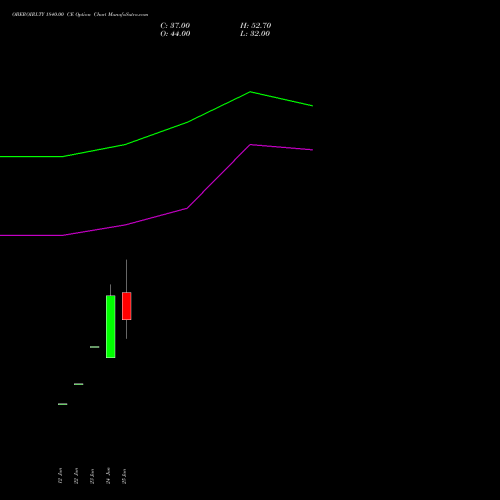The height and width of the screenshot is (500, 500).
Task: Click the lowest small green dash candle
Action: click(x=63, y=404)
